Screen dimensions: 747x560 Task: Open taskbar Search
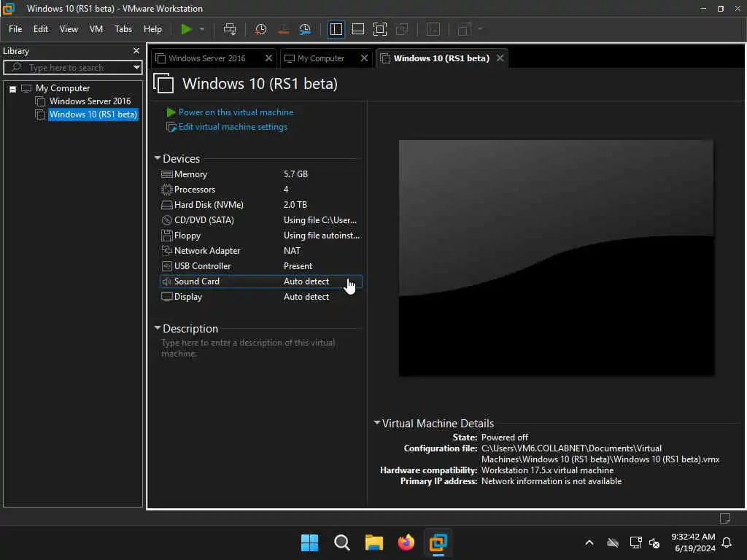(x=341, y=542)
